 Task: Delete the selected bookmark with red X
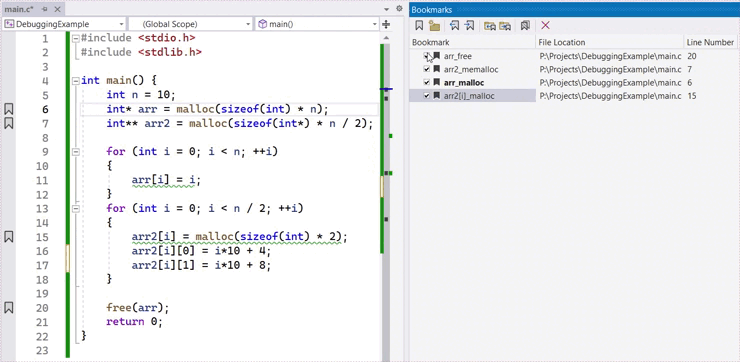pyautogui.click(x=546, y=25)
